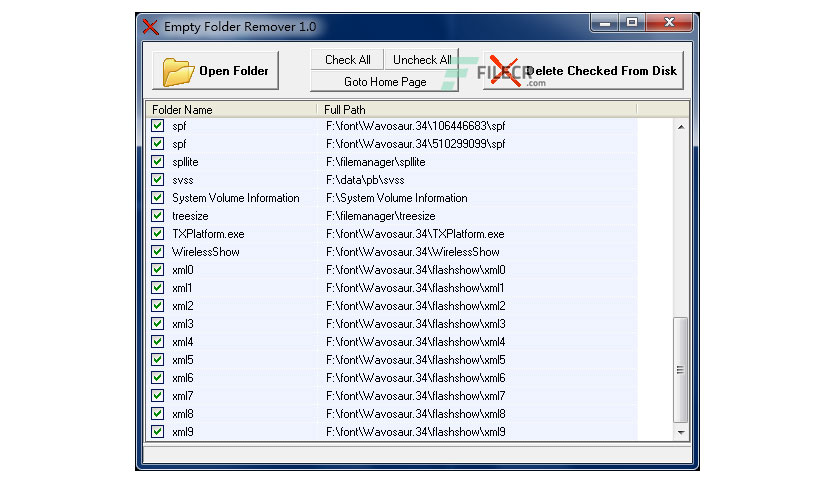The width and height of the screenshot is (836, 484).
Task: Click Delete Checked From Disk
Action: 583,70
